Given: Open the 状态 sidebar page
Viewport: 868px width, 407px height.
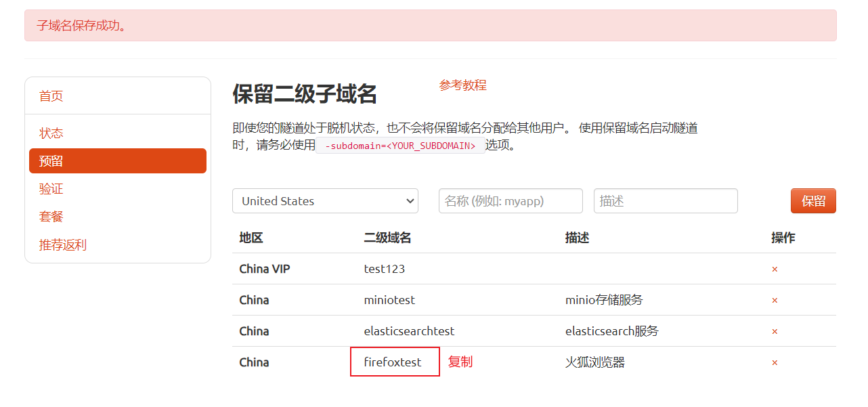Looking at the screenshot, I should 51,133.
